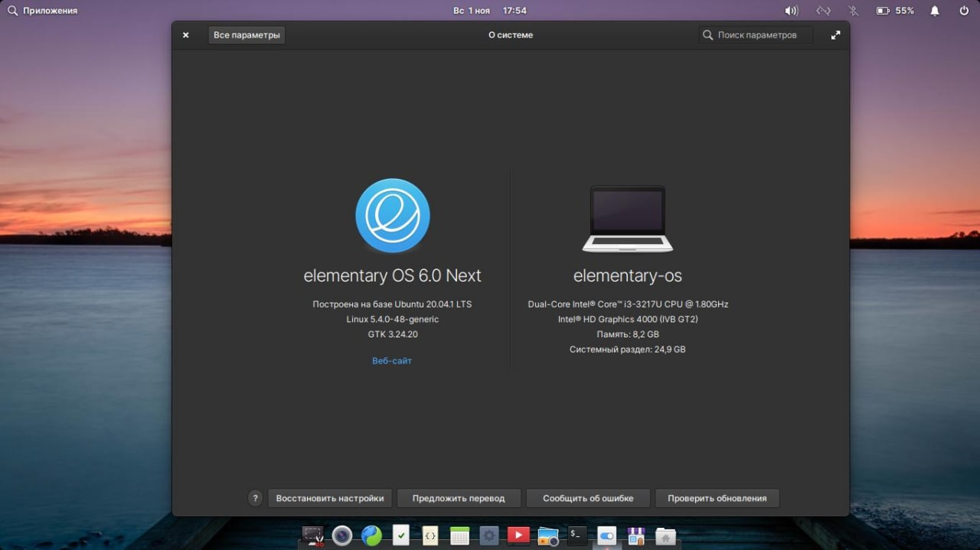Click the Bluetooth indicator in top panel
980x550 pixels.
pos(854,11)
